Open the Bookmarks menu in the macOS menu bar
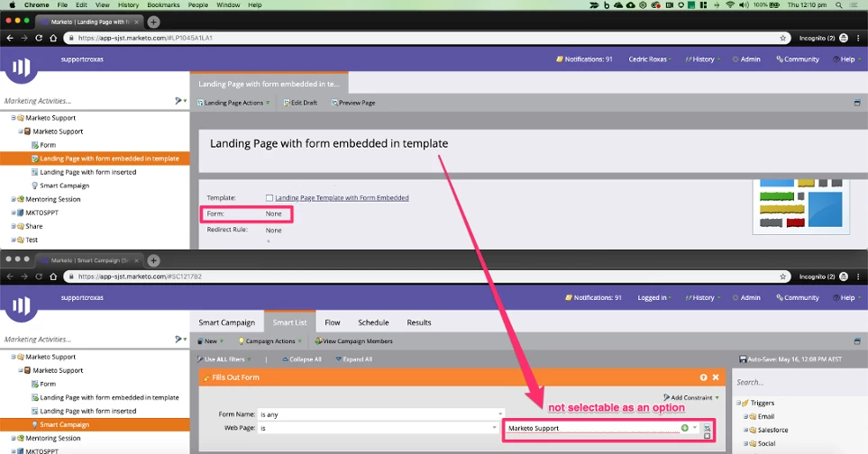The width and height of the screenshot is (868, 454). (x=163, y=5)
